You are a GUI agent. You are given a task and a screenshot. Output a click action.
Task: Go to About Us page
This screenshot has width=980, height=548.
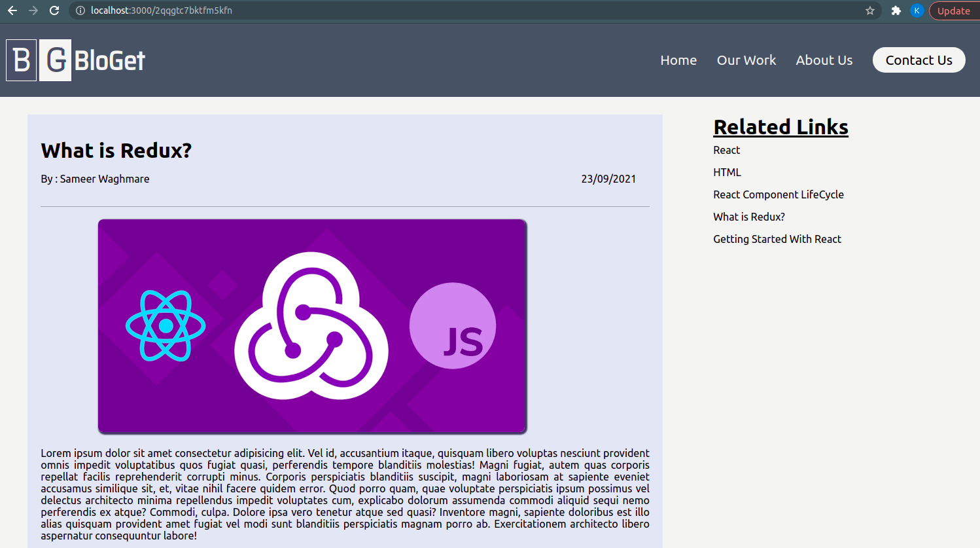[x=824, y=60]
